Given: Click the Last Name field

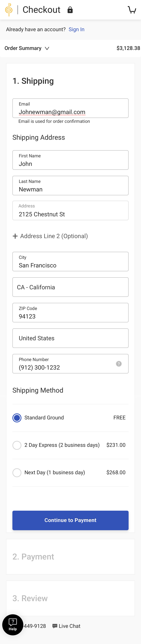Looking at the screenshot, I should 70,189.
